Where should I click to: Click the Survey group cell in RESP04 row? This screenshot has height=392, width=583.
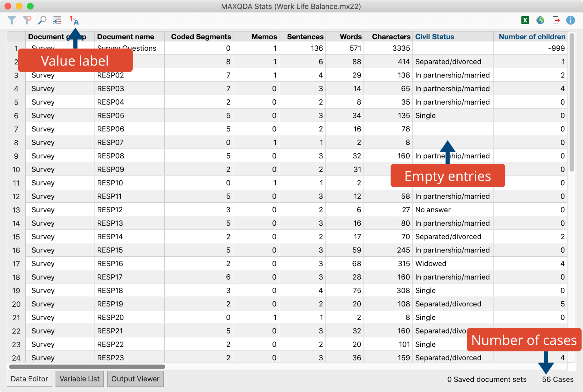pos(60,102)
